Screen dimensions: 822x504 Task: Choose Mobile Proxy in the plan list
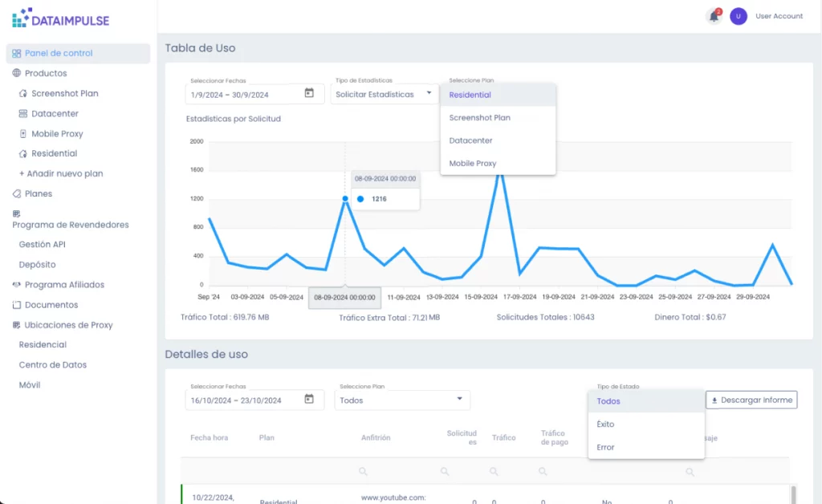(472, 163)
